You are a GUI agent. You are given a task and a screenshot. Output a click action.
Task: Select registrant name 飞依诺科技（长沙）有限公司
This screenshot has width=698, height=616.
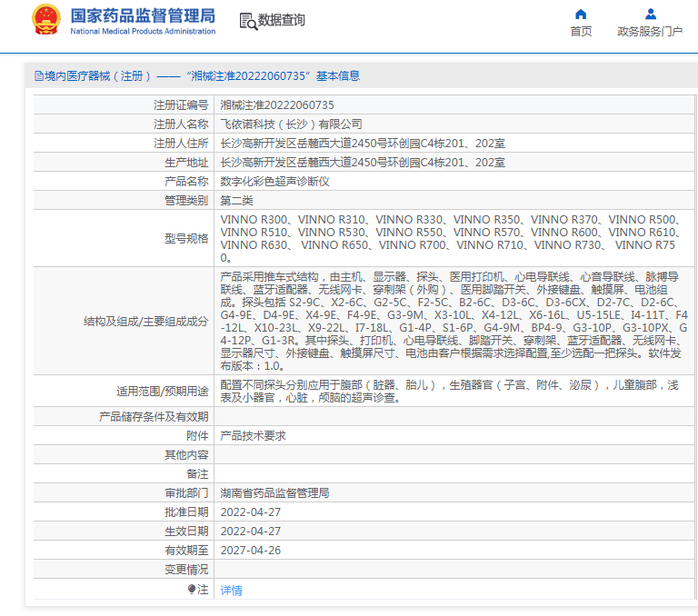(291, 124)
